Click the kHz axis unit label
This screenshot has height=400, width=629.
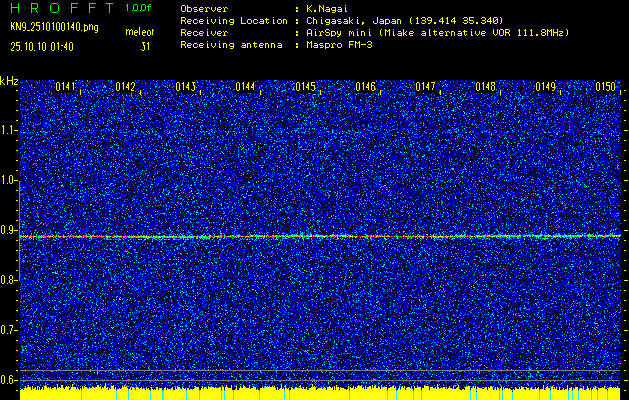[x=10, y=81]
